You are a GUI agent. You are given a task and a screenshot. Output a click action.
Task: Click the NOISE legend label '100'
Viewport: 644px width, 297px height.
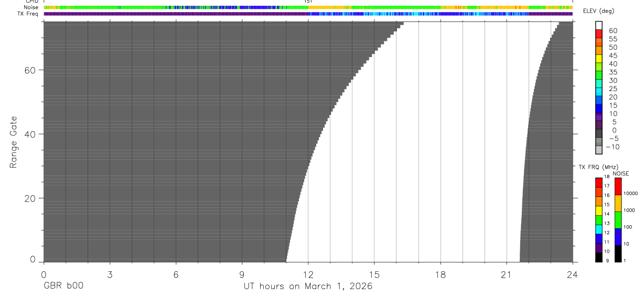point(629,227)
